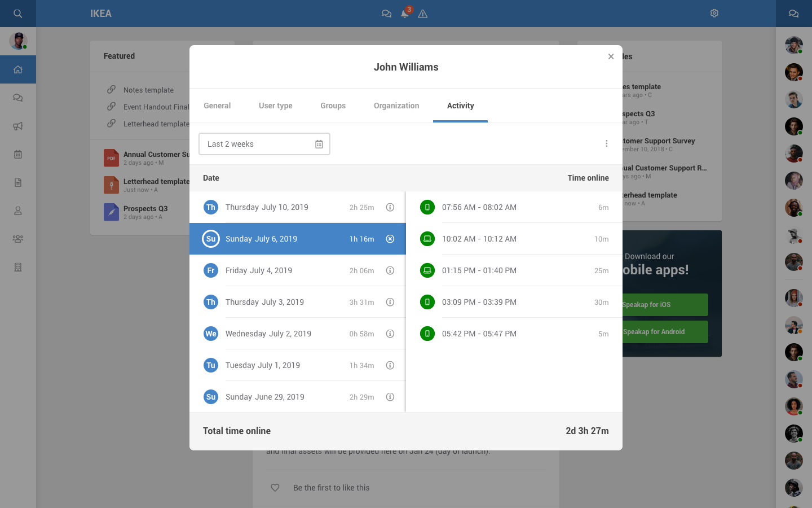Image resolution: width=812 pixels, height=508 pixels.
Task: Open Prospects Q3 file in Featured panel
Action: click(136, 212)
